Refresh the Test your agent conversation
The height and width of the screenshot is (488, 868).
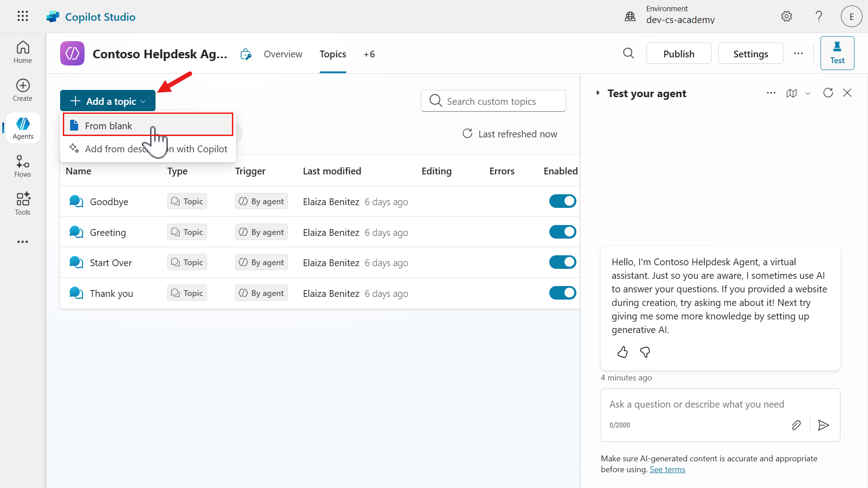pos(828,93)
